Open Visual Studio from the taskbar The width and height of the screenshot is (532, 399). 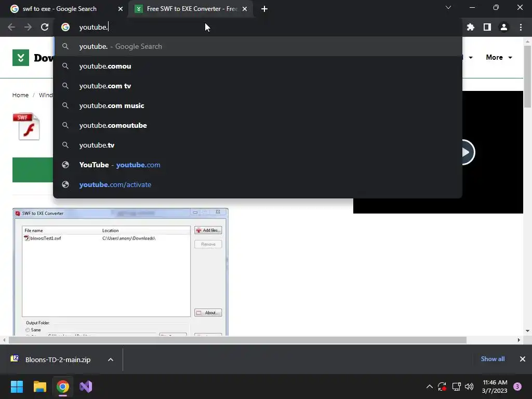(x=86, y=387)
